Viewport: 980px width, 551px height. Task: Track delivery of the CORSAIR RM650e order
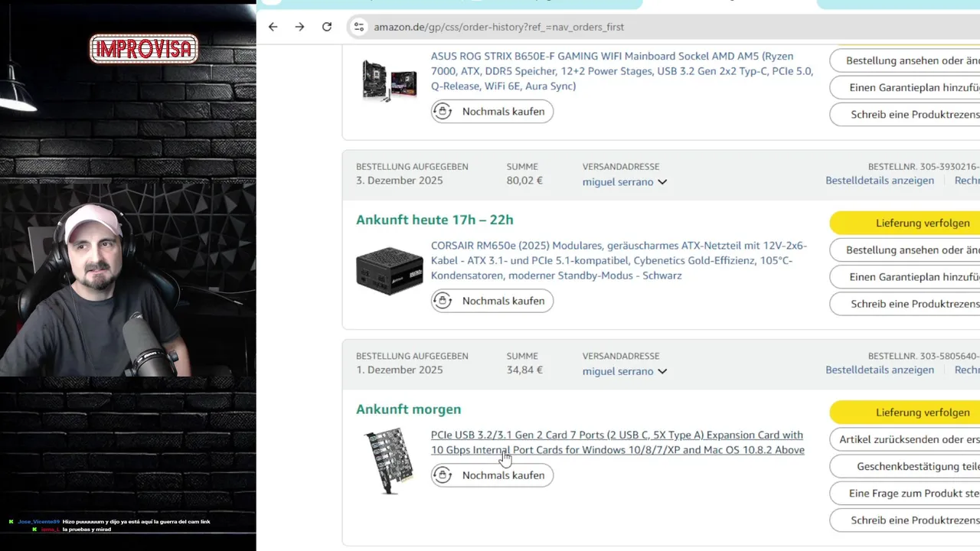tap(905, 223)
